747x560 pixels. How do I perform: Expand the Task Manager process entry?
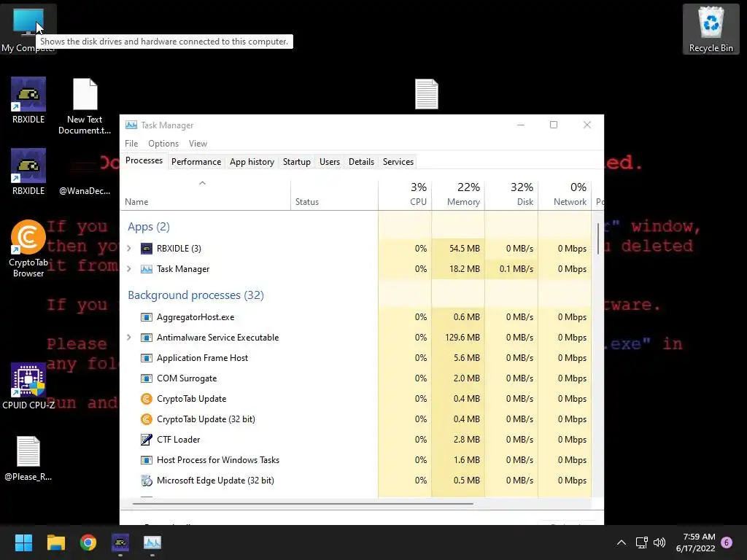pos(129,269)
